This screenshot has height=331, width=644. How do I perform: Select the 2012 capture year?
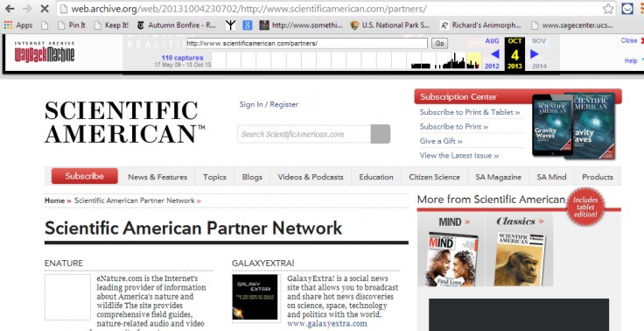tap(492, 66)
